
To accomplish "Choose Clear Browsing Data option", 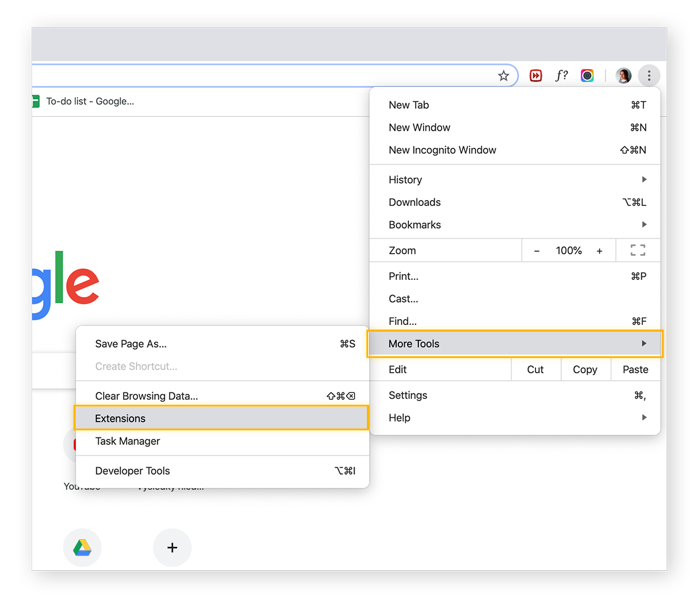I will 146,395.
